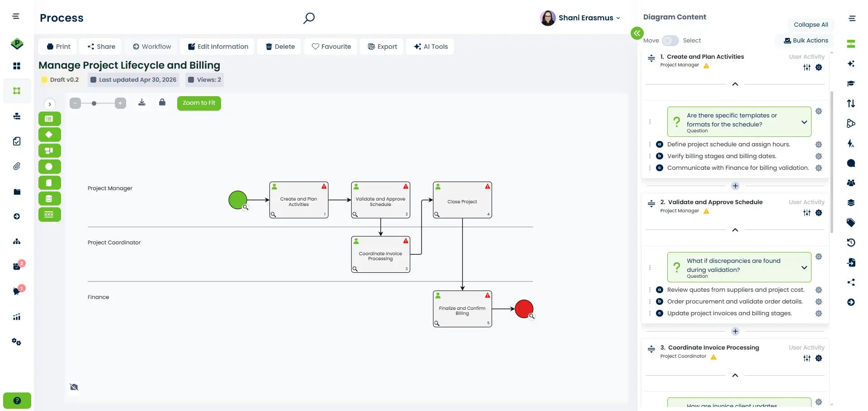Expand the discrepancies during validation question
The height and width of the screenshot is (411, 868).
coord(804,267)
